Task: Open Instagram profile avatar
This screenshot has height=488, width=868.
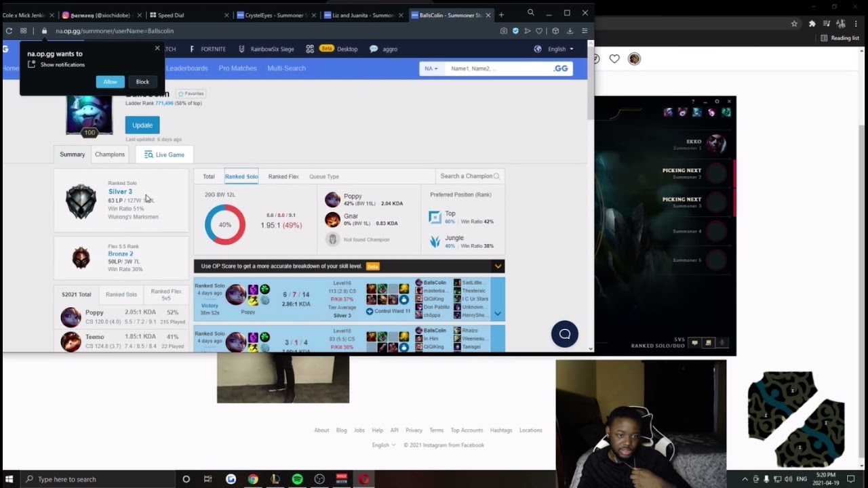Action: pyautogui.click(x=634, y=59)
